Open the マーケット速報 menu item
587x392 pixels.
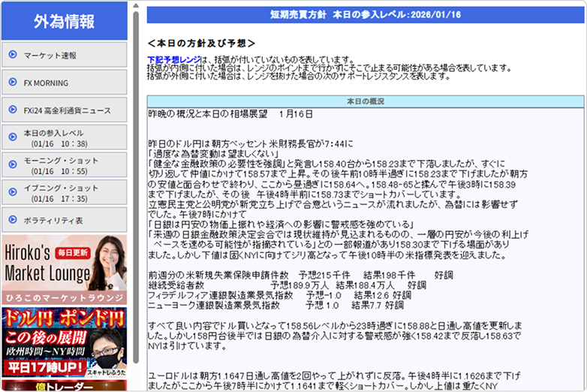click(65, 55)
